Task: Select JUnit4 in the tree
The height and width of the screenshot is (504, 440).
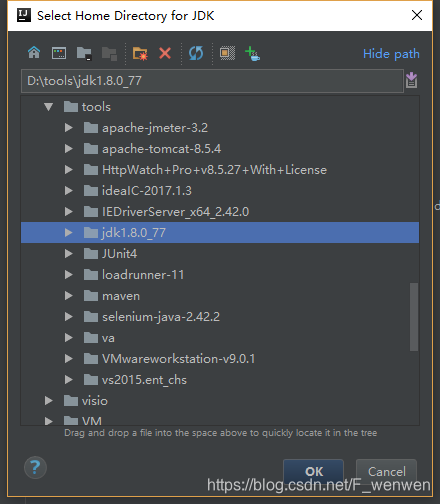Action: point(119,254)
